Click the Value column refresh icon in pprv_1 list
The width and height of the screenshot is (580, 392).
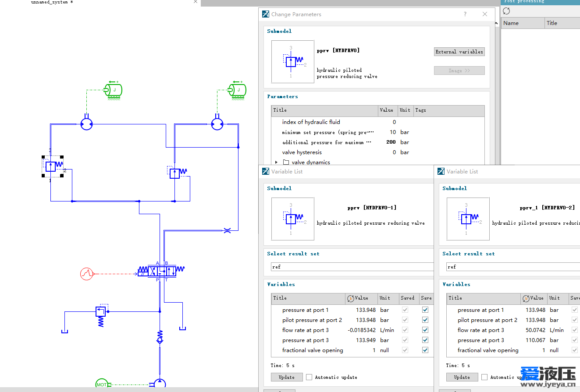point(526,298)
